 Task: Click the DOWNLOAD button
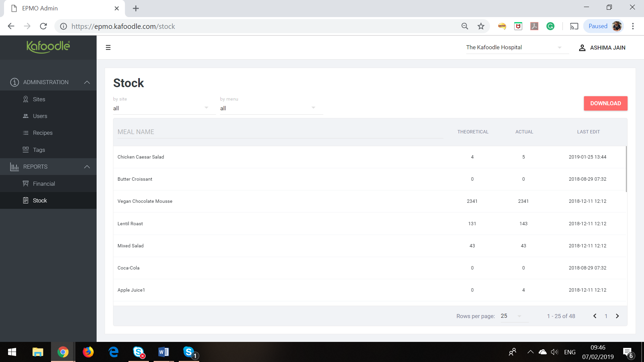click(605, 103)
